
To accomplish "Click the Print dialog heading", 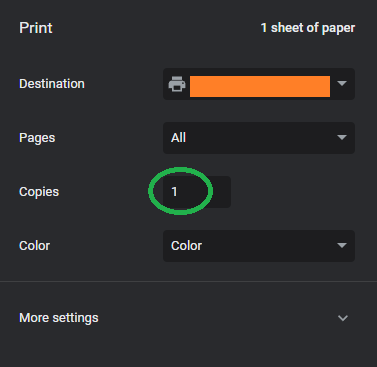I will (x=36, y=28).
